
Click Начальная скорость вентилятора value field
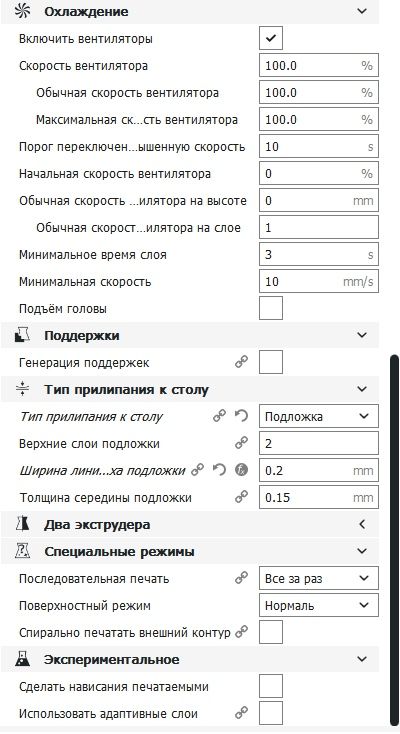click(x=319, y=174)
